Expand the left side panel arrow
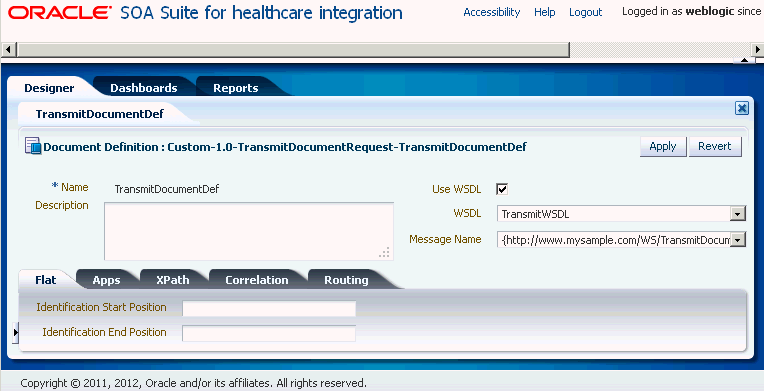The height and width of the screenshot is (391, 764). (15, 332)
